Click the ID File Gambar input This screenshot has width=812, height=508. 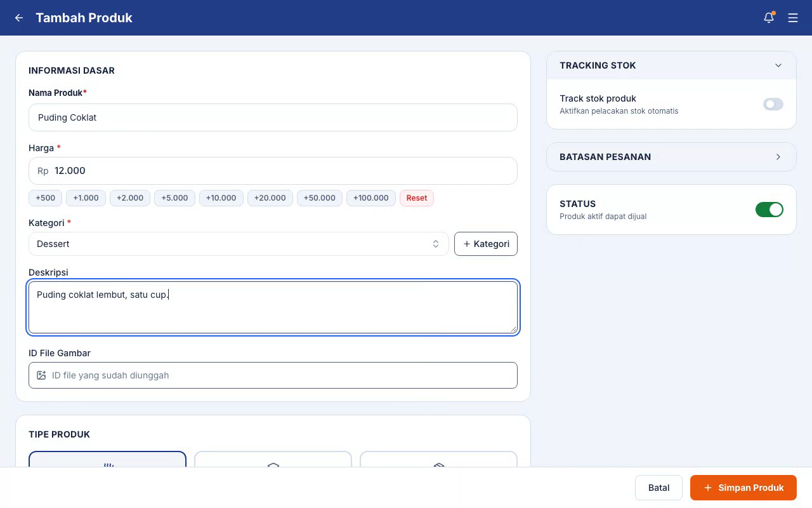pyautogui.click(x=273, y=375)
